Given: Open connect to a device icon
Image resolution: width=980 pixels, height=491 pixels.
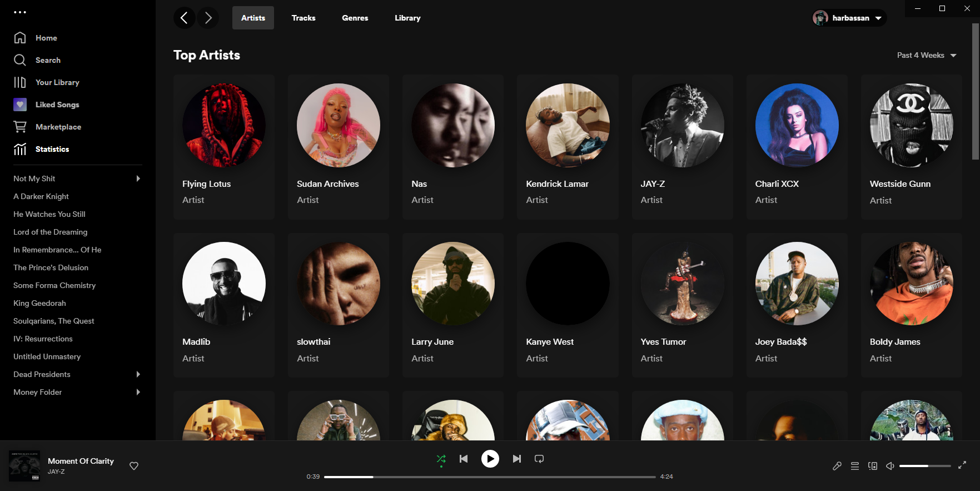Looking at the screenshot, I should pyautogui.click(x=873, y=466).
